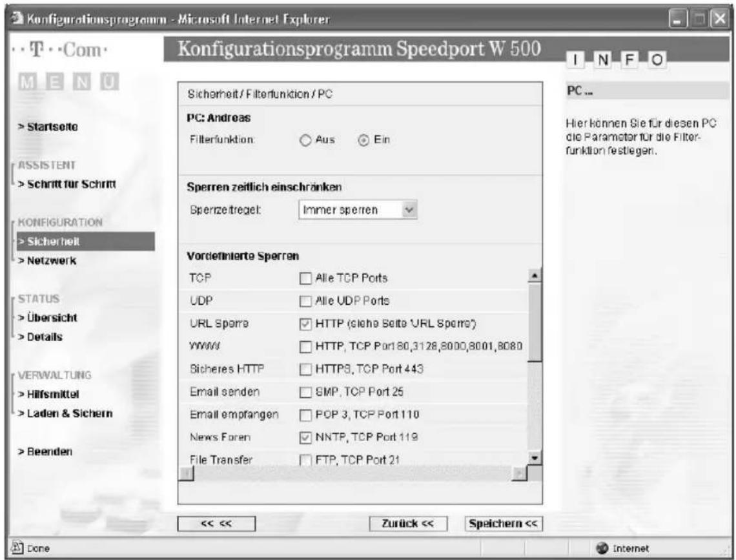Image resolution: width=736 pixels, height=560 pixels.
Task: Click the Internet zone globe icon
Action: [602, 548]
